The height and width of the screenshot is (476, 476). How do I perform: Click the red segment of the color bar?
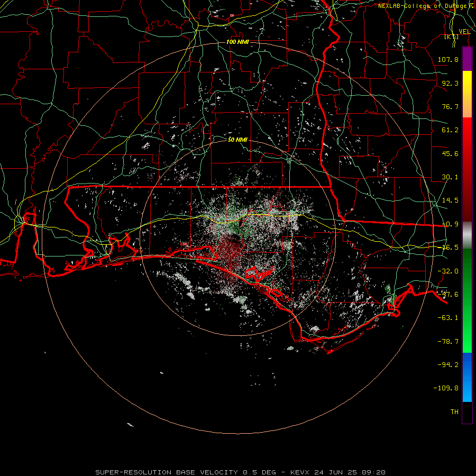pos(467,169)
